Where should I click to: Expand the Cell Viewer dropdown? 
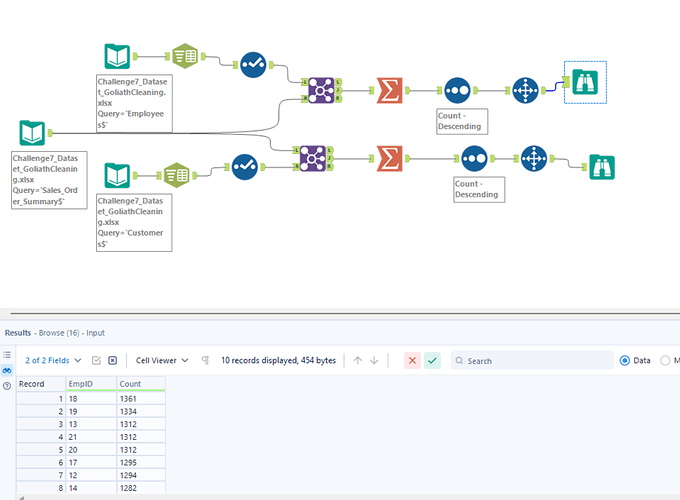click(160, 360)
